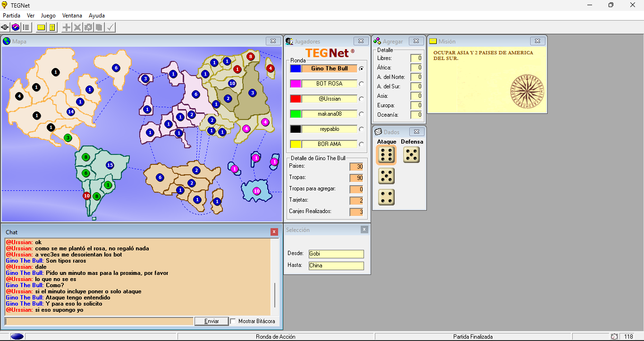Click the blue color swatch beside Gino The Bull
This screenshot has width=644, height=341.
click(x=295, y=68)
